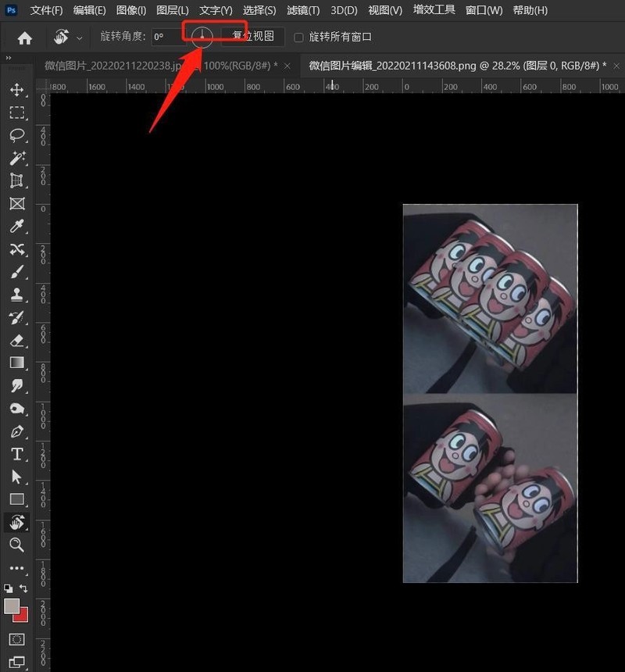The width and height of the screenshot is (625, 672).
Task: Select the Lasso tool
Action: [x=16, y=135]
